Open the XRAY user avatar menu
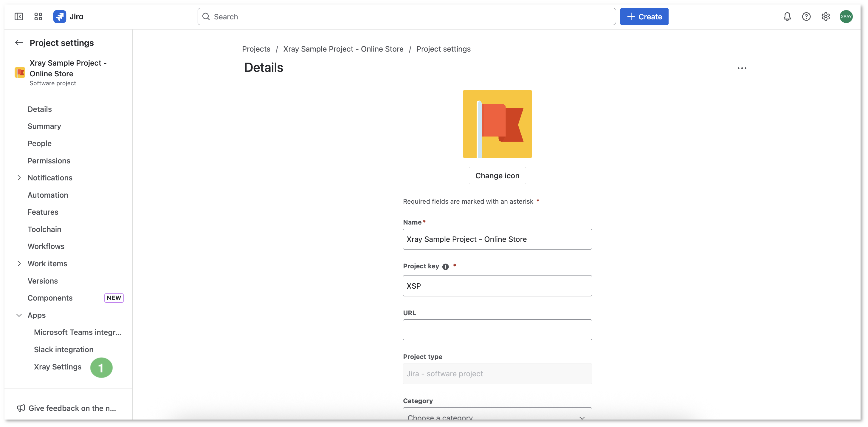The image size is (868, 427). [x=846, y=16]
